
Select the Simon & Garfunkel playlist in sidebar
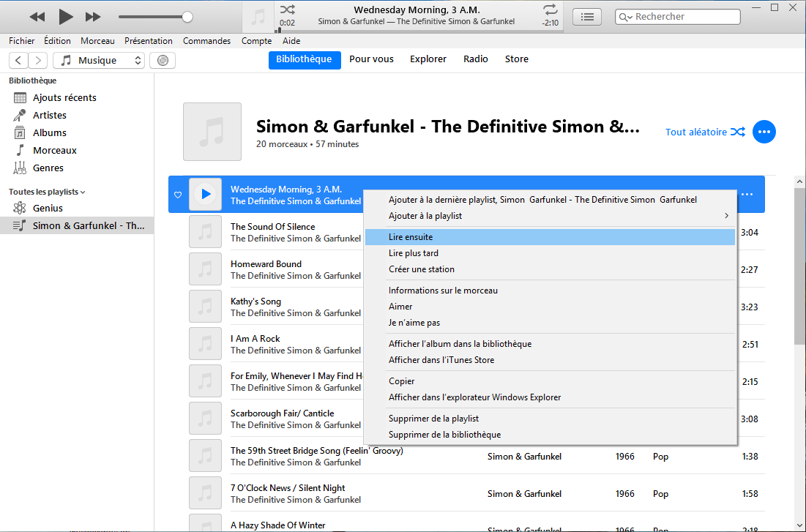77,225
